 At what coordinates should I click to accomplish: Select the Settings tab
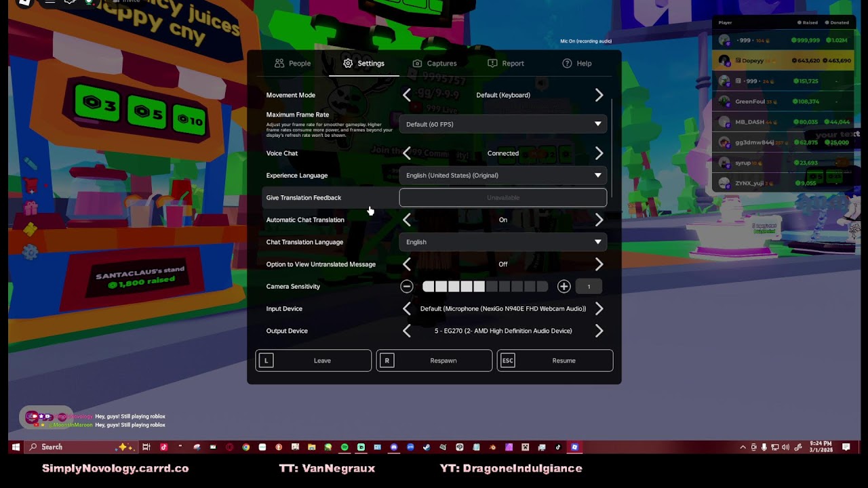click(363, 63)
